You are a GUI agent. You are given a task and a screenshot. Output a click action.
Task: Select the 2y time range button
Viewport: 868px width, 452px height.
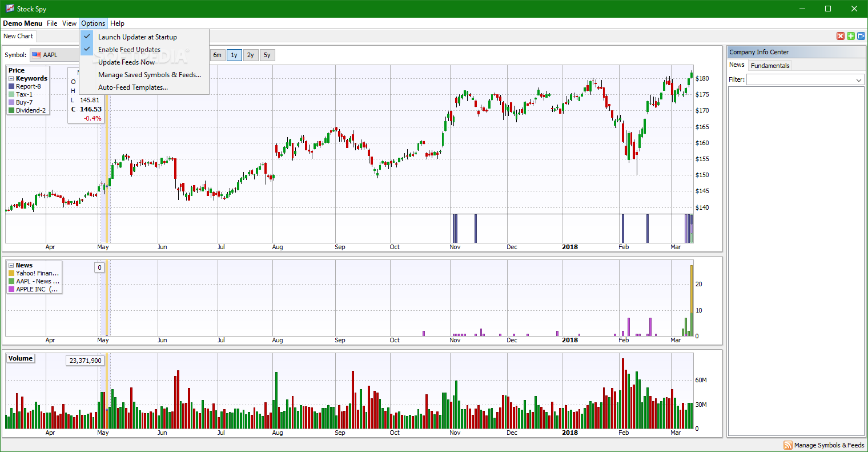pos(251,55)
